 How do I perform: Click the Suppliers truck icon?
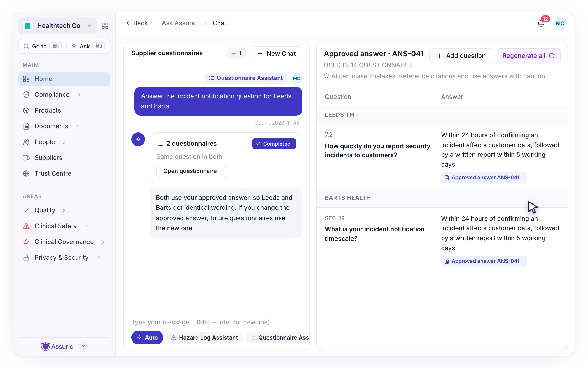coord(26,158)
